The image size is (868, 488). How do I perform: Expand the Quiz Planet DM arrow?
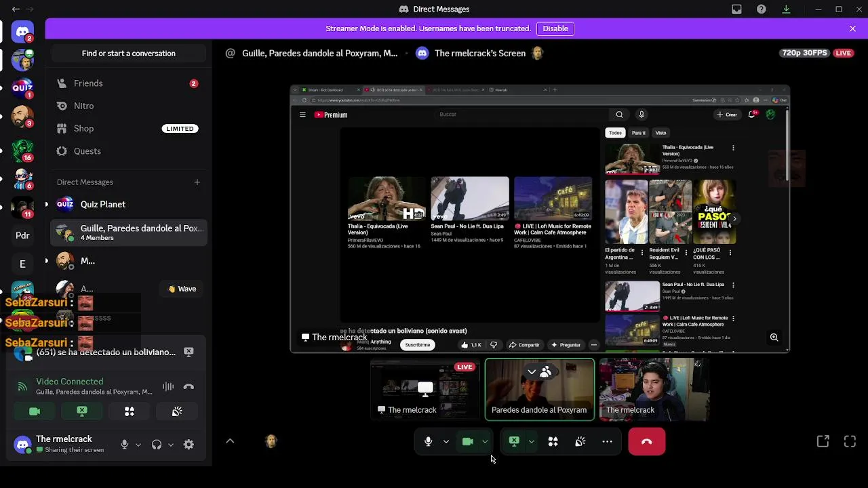click(47, 204)
